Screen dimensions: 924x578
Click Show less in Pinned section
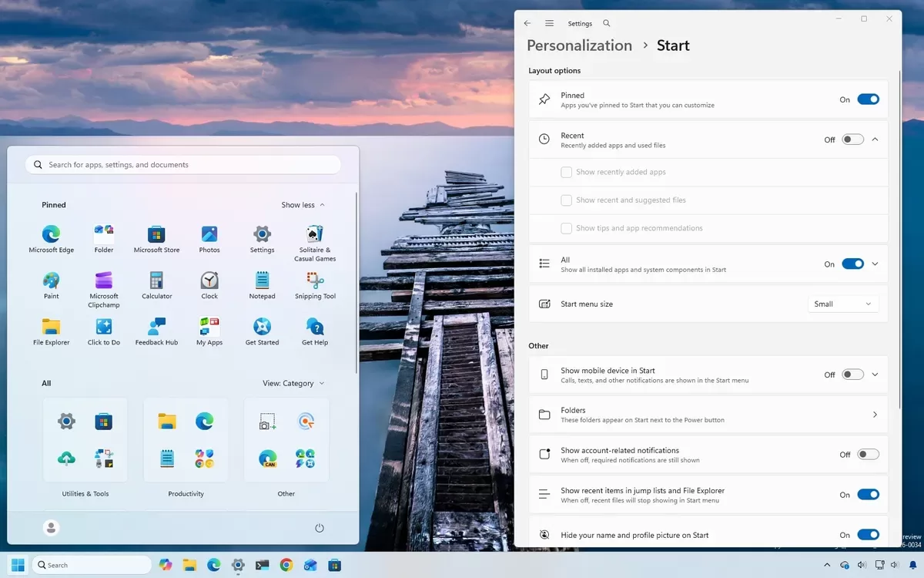pyautogui.click(x=303, y=205)
